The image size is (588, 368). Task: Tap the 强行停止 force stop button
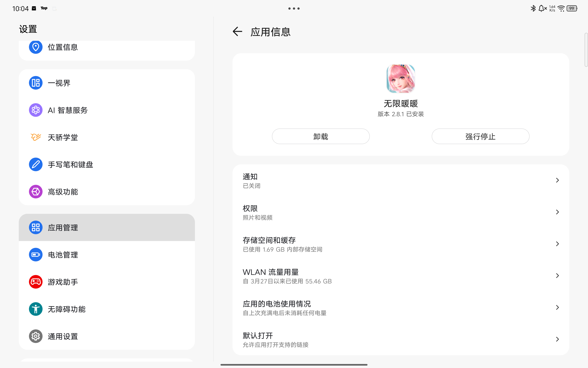point(480,136)
